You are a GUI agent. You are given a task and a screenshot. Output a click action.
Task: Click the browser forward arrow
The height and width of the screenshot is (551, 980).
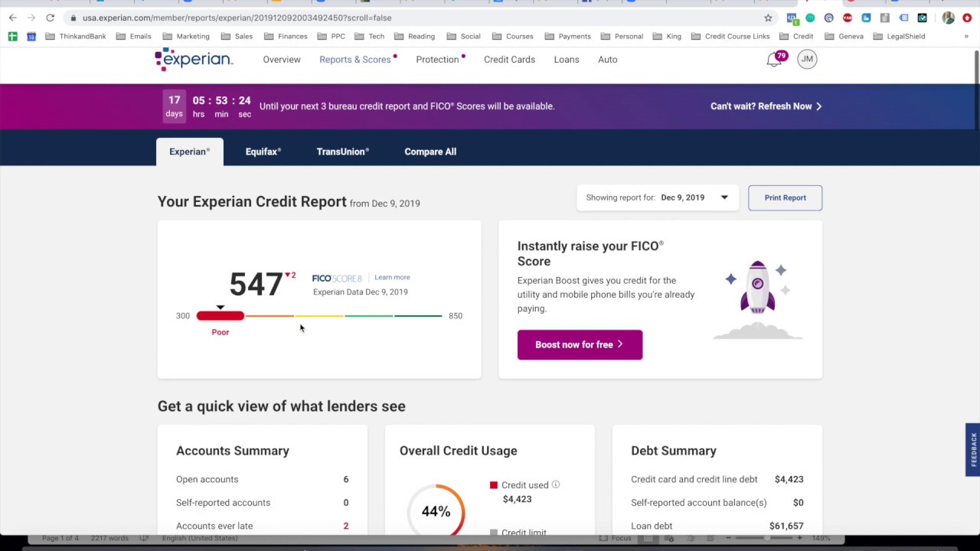click(x=31, y=18)
